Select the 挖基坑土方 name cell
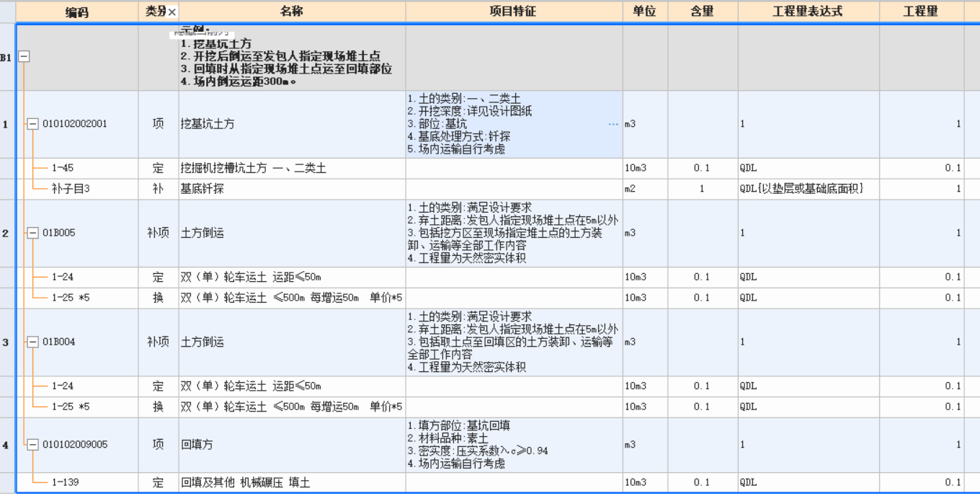This screenshot has height=501, width=980. 292,124
